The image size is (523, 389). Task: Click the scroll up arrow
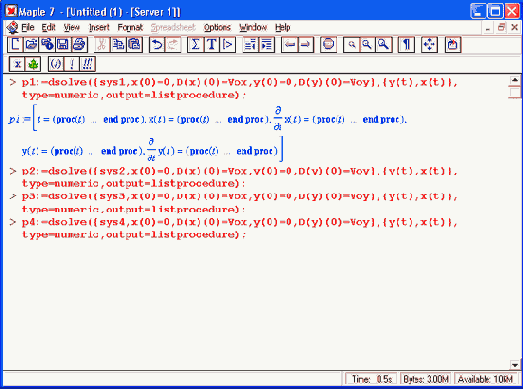click(515, 80)
